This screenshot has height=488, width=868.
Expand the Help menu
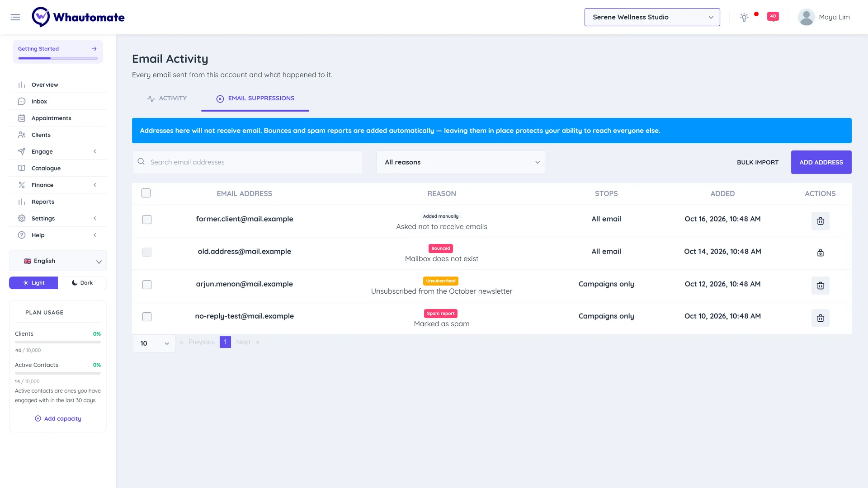click(58, 235)
